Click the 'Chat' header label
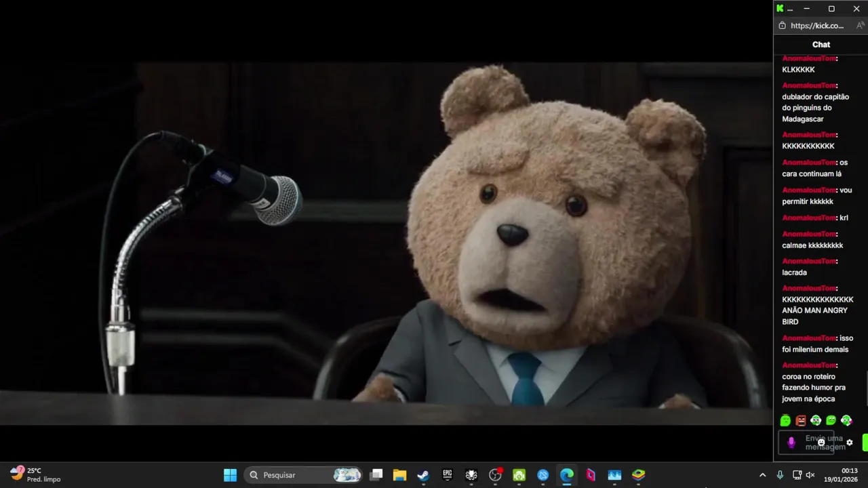This screenshot has height=488, width=868. pos(821,44)
